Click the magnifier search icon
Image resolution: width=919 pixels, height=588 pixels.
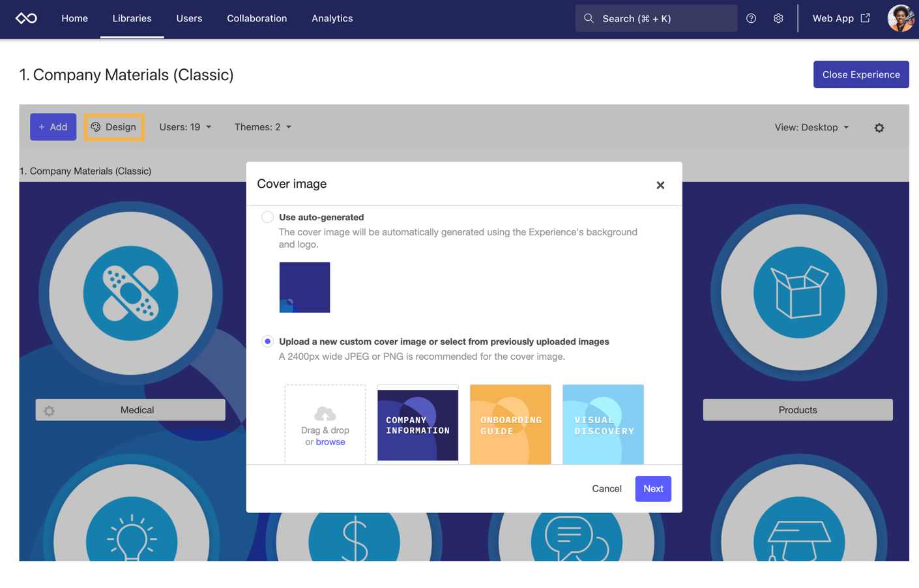point(589,18)
